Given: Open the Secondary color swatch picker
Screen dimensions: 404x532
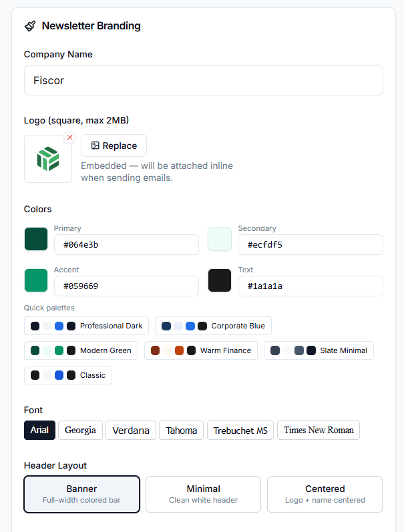Looking at the screenshot, I should click(x=220, y=239).
